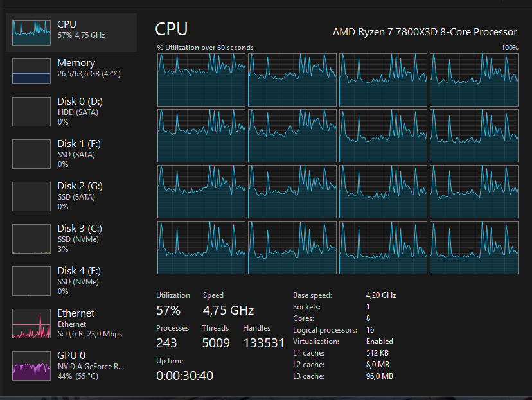Viewport: 532px width, 400px height.
Task: Click the Virtualization Enabled status
Action: [380, 342]
